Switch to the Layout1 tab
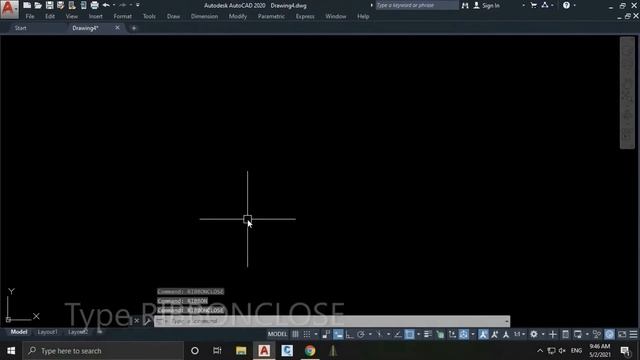The width and height of the screenshot is (640, 360). click(47, 332)
